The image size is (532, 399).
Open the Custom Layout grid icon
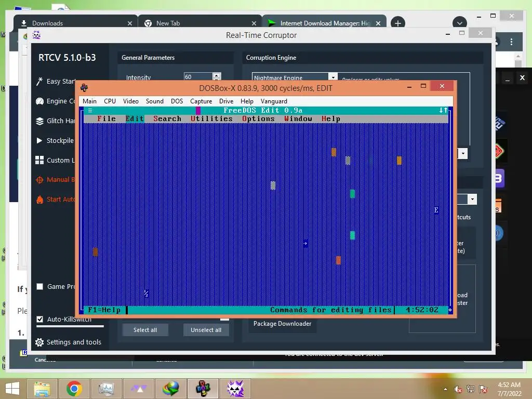coord(39,160)
